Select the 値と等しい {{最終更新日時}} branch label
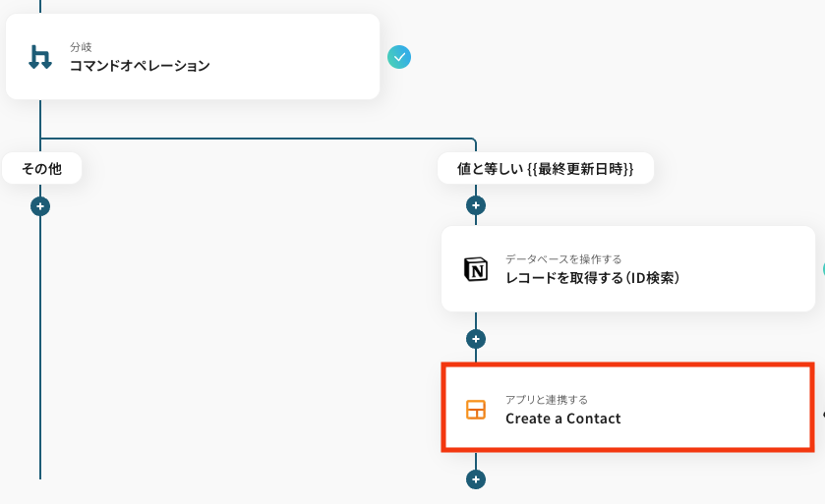The width and height of the screenshot is (825, 504). 546,169
